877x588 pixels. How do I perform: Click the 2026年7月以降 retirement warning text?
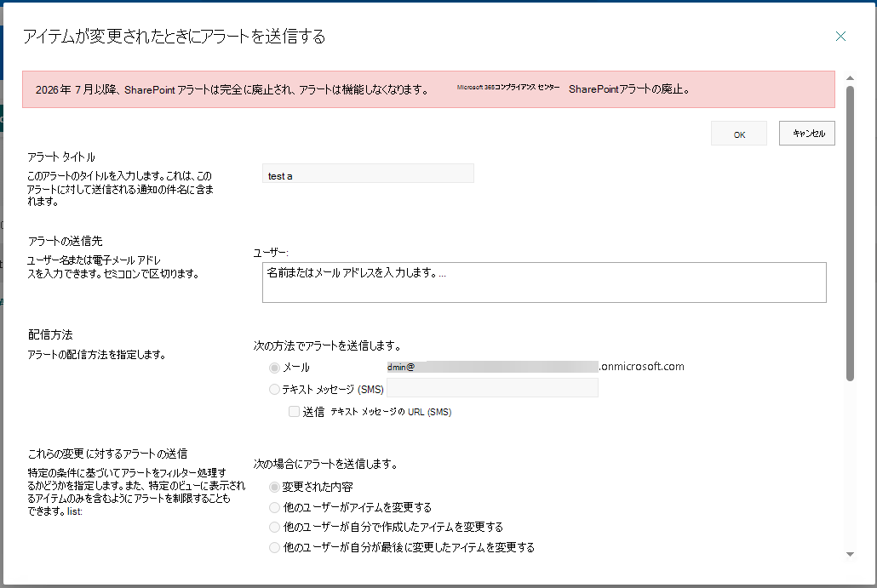(232, 89)
